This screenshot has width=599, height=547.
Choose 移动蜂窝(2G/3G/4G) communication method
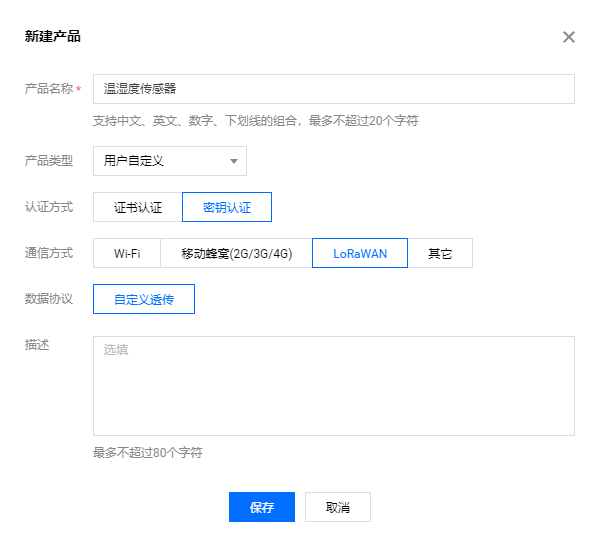click(236, 253)
